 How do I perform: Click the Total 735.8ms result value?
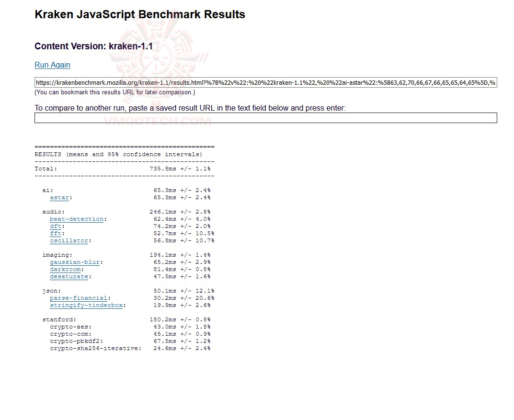coord(163,169)
